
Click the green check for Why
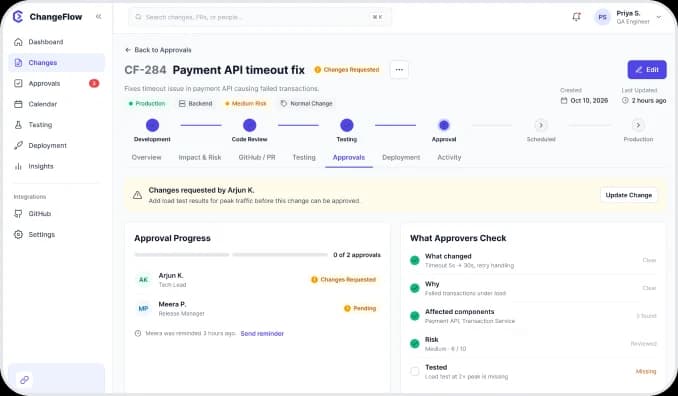pyautogui.click(x=414, y=288)
